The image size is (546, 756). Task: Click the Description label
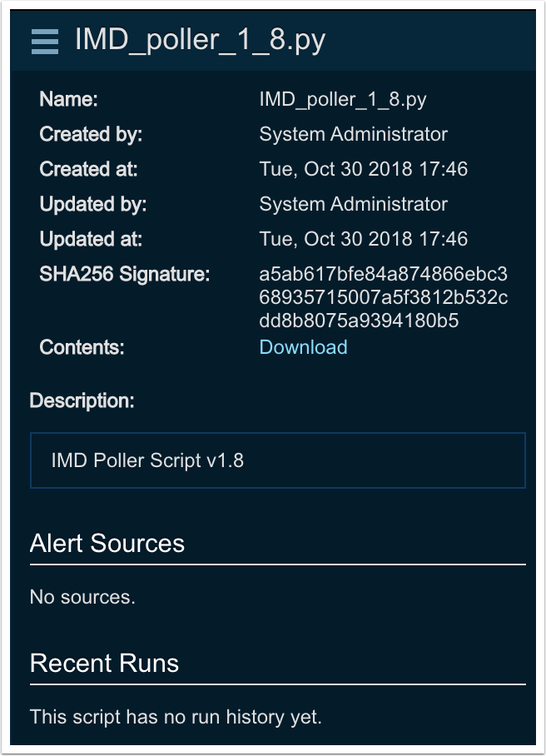click(82, 400)
